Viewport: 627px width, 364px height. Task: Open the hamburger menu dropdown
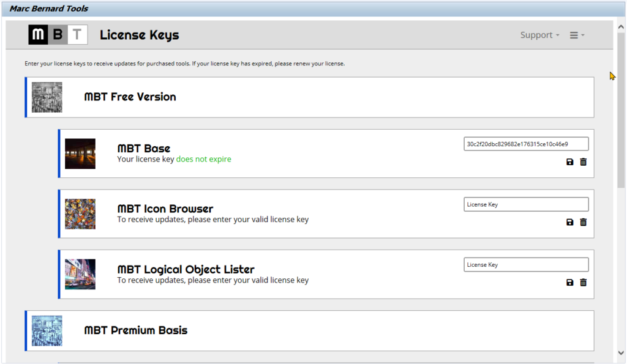577,35
